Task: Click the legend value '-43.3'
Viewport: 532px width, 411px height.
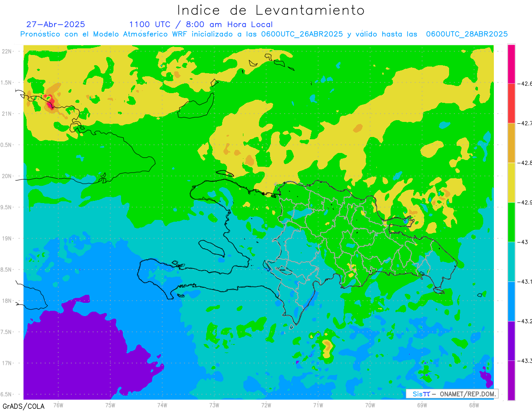Action: [525, 360]
